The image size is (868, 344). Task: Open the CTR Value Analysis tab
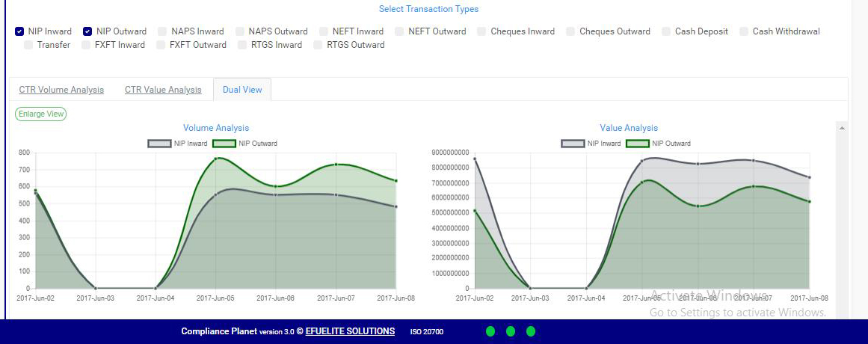tap(163, 90)
